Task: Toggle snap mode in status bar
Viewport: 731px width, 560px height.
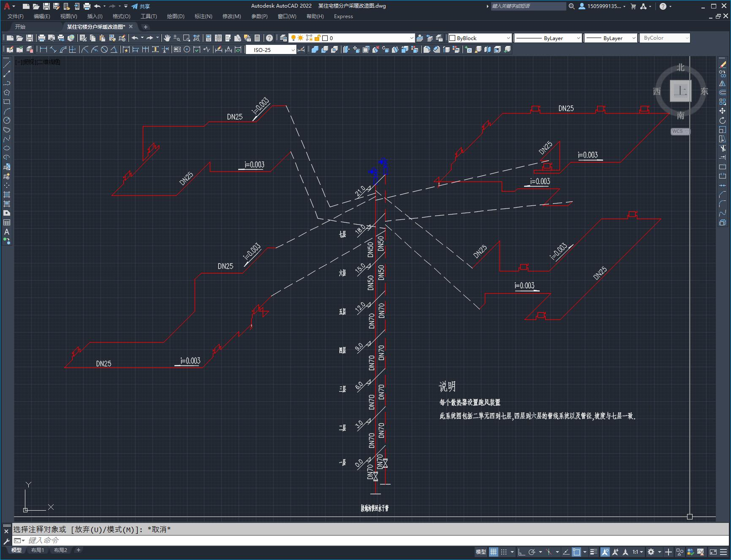Action: [504, 552]
